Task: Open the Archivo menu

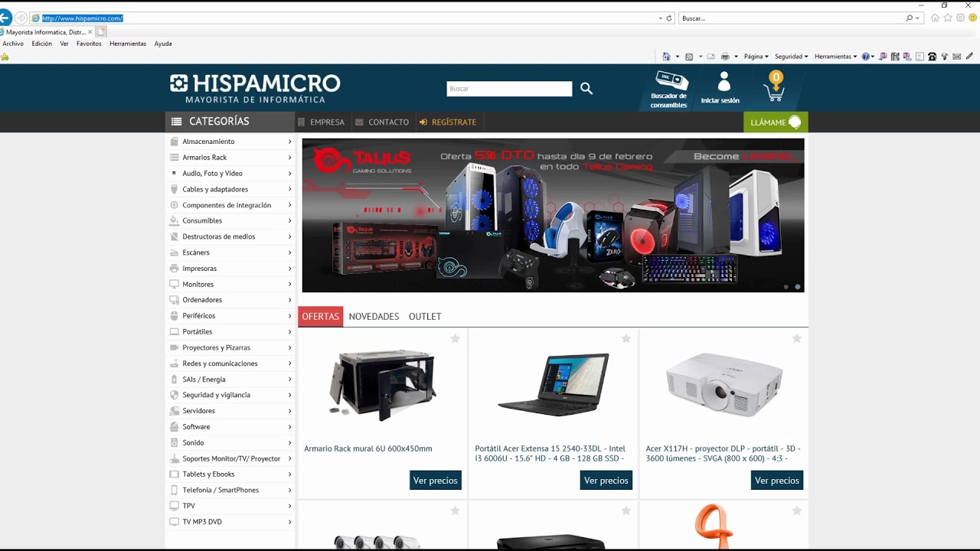Action: click(13, 44)
